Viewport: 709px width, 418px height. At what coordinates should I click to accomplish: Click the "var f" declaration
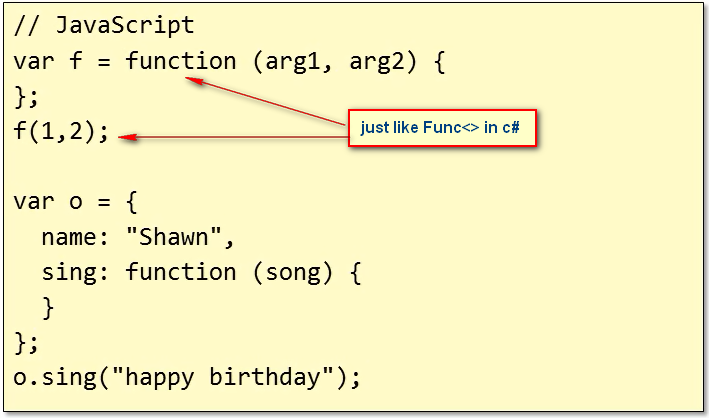(x=48, y=61)
